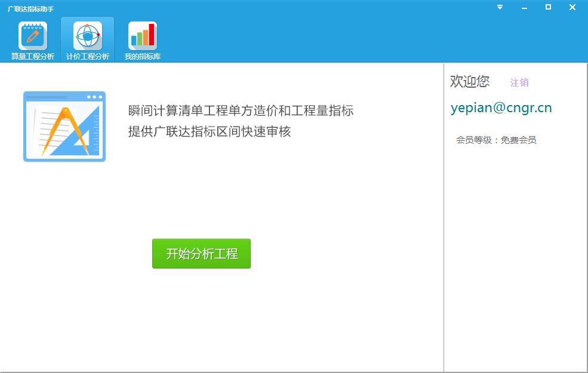
Task: Minimize the 广联达指标助手 window
Action: pyautogui.click(x=524, y=8)
